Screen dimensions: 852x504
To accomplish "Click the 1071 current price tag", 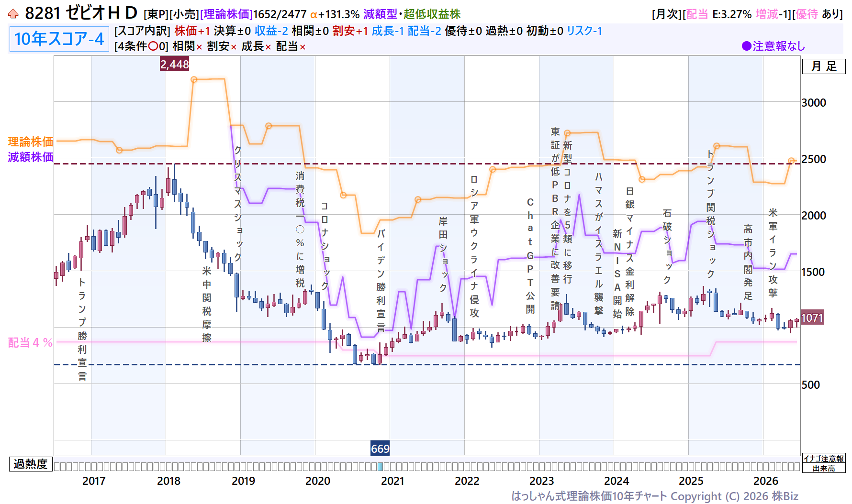I will [x=812, y=318].
